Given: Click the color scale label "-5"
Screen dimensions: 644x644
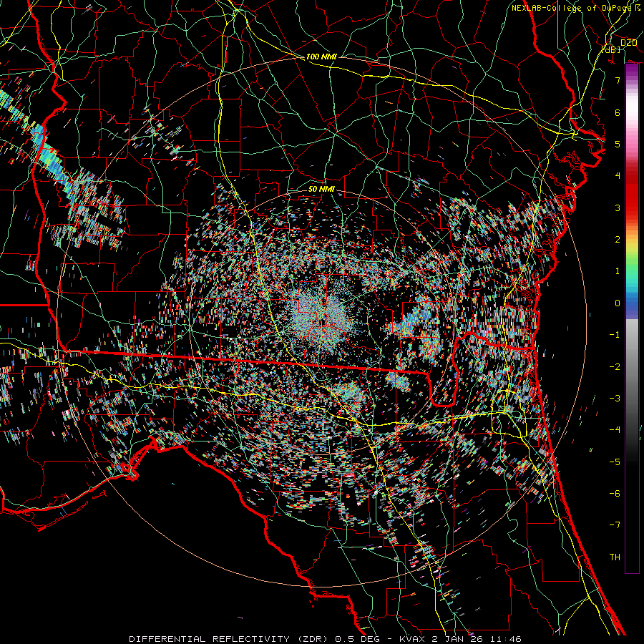Looking at the screenshot, I should tap(615, 462).
